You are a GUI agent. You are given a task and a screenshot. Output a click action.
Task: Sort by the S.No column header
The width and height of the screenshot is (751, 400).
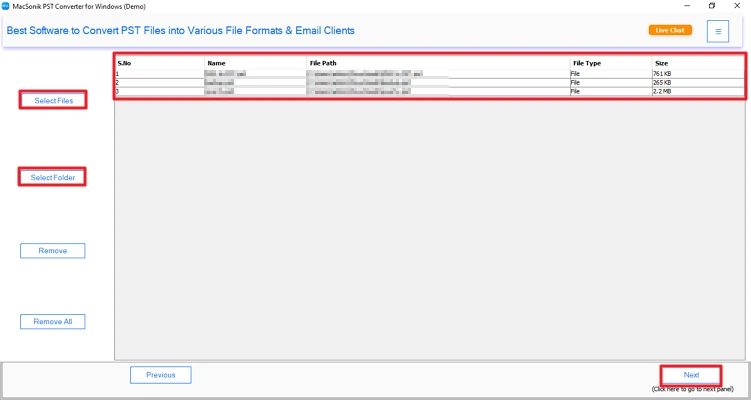pyautogui.click(x=159, y=63)
